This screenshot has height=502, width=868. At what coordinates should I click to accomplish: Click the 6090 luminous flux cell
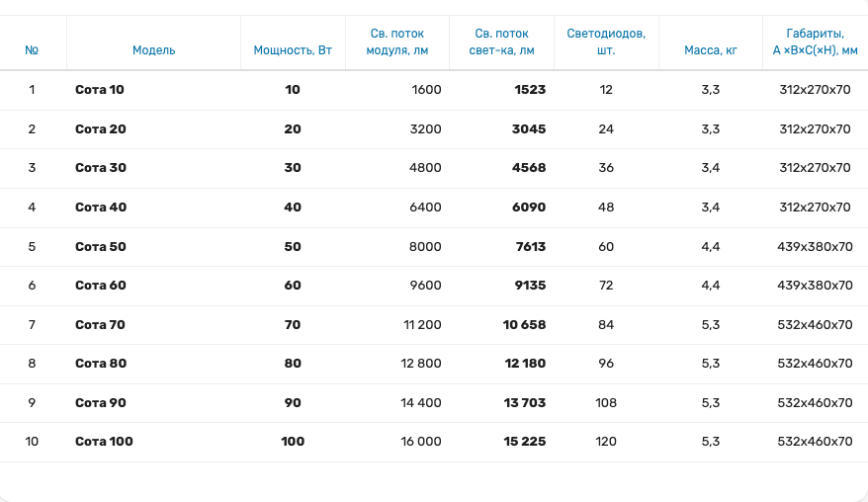528,208
